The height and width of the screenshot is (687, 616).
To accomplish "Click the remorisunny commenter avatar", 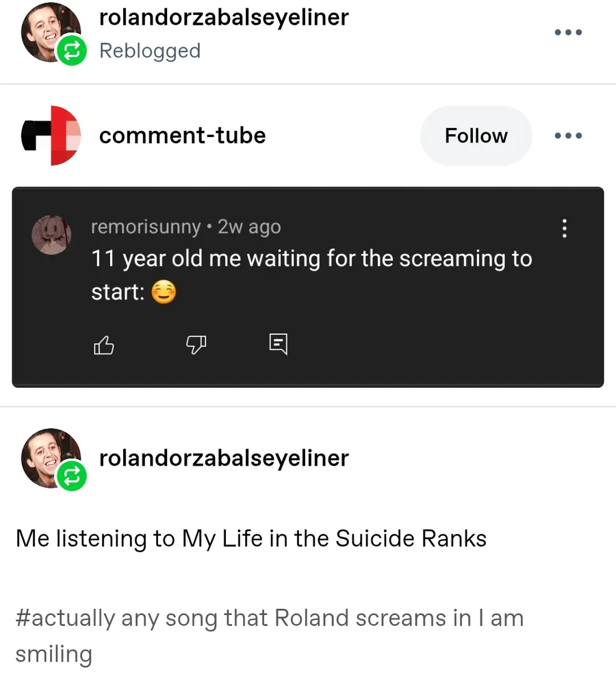I will click(52, 234).
